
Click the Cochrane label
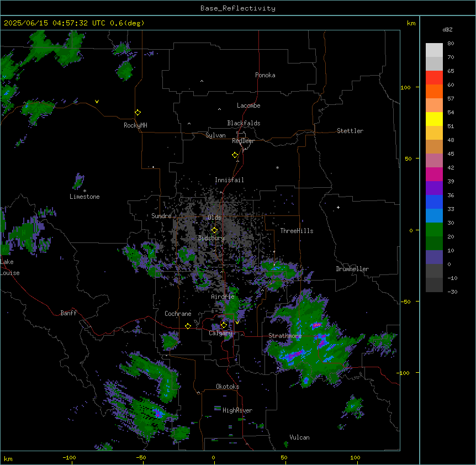click(x=178, y=314)
